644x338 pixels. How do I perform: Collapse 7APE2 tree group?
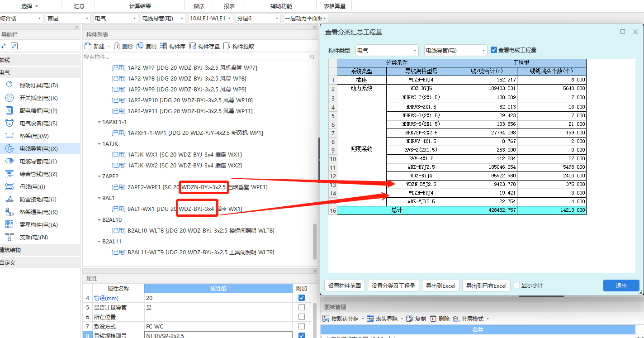point(99,176)
